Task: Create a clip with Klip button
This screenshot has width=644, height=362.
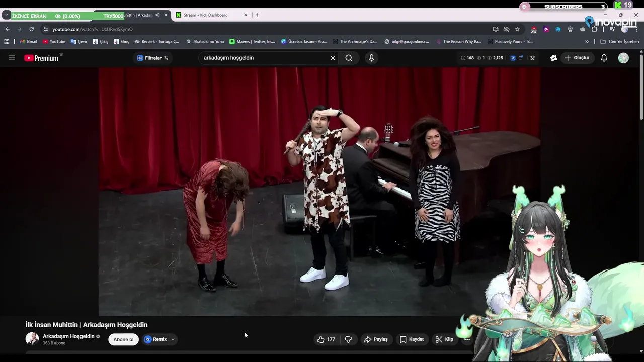Action: (x=444, y=339)
